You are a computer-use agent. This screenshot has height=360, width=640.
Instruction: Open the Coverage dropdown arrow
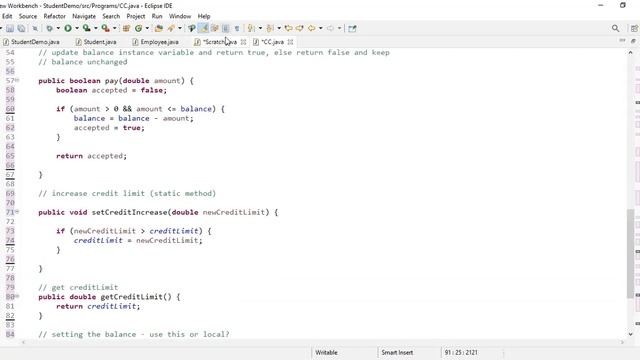click(x=96, y=28)
